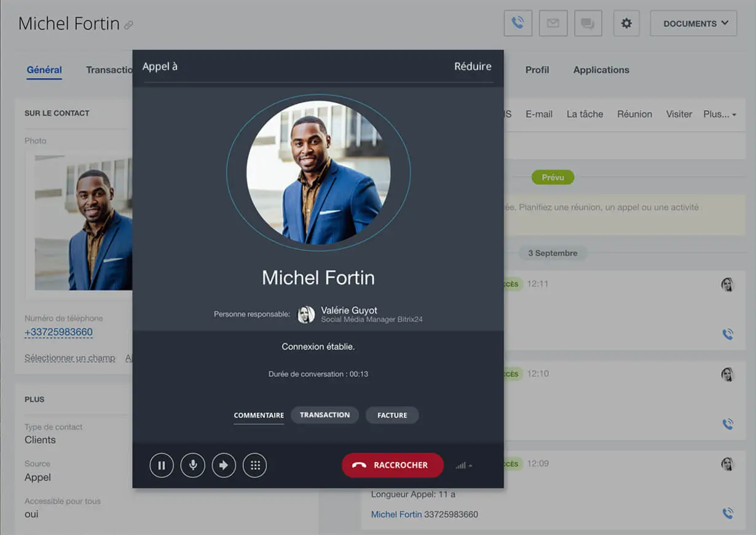Viewport: 756px width, 535px height.
Task: Expand the Documents dropdown
Action: tap(693, 23)
